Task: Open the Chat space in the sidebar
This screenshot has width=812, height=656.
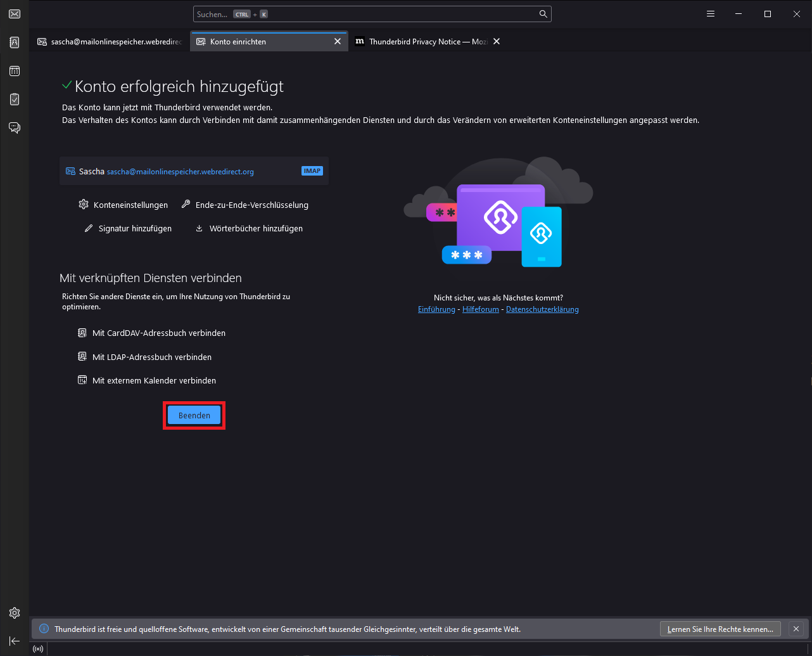Action: (14, 128)
